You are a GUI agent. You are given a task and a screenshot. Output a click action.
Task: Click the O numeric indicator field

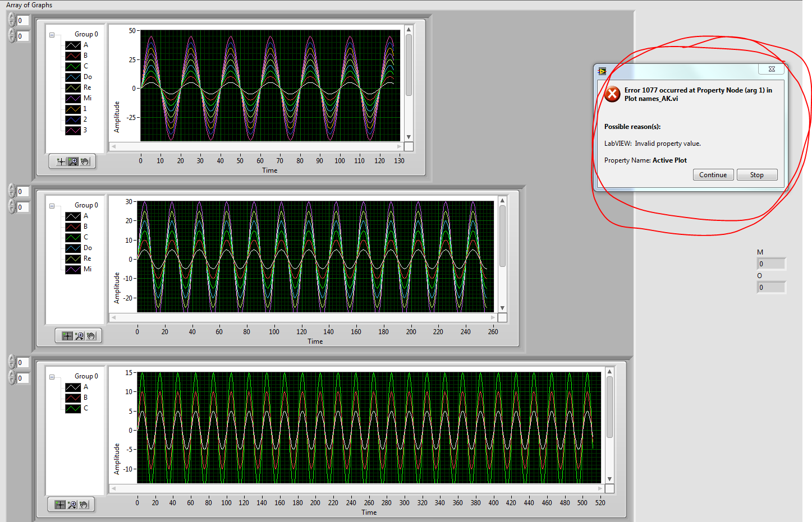[x=771, y=288]
